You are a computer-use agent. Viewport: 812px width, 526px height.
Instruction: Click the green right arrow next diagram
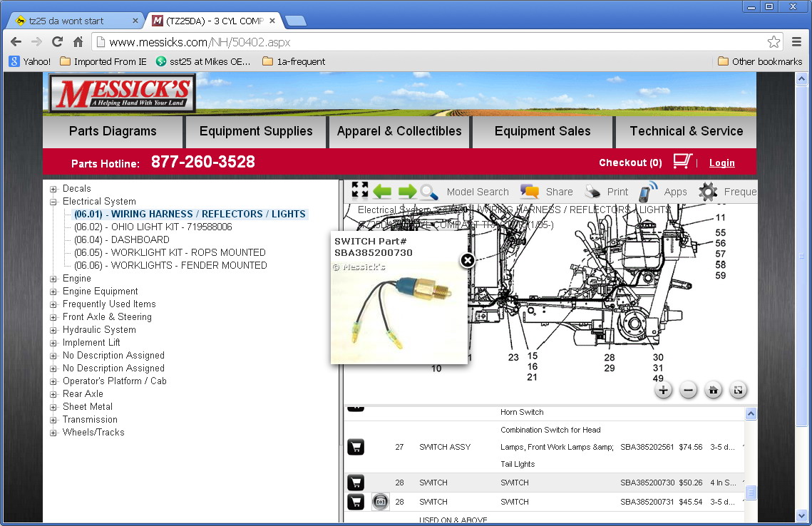click(407, 191)
